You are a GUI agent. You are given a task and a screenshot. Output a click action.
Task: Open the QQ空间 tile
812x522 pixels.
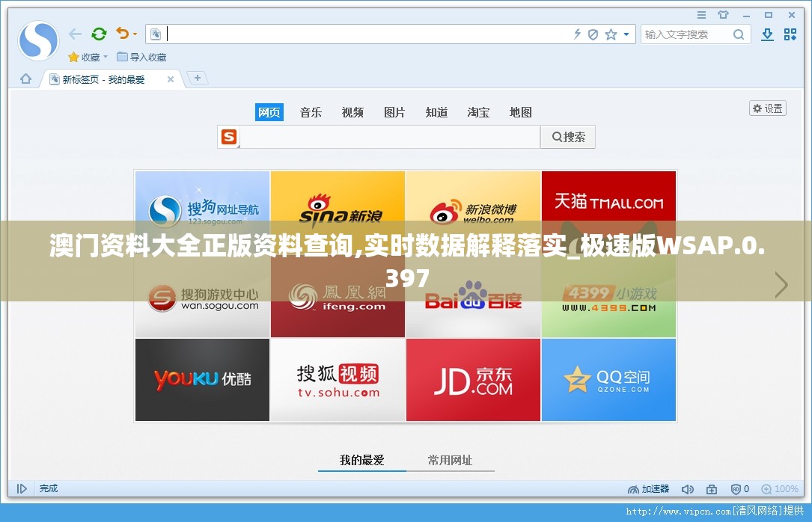click(x=608, y=380)
